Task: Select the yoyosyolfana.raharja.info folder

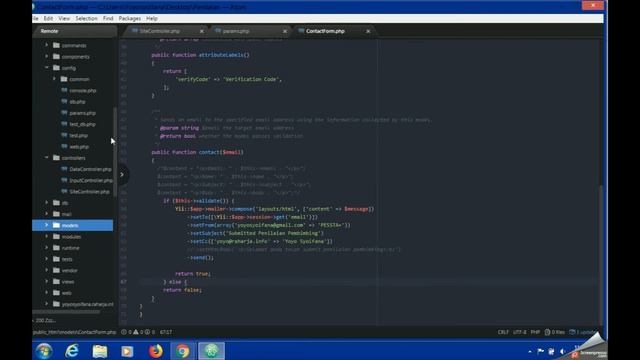Action: 87,304
